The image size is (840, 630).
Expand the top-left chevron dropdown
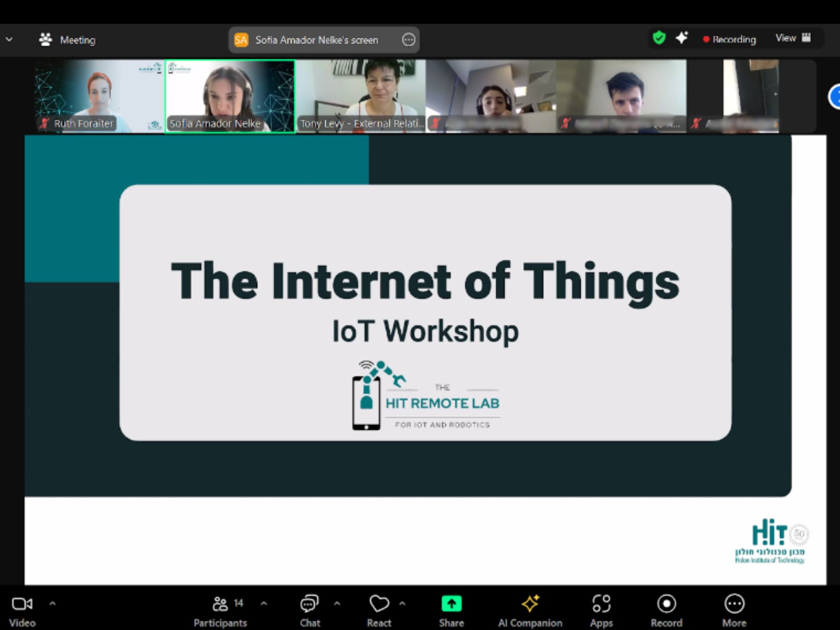(9, 40)
